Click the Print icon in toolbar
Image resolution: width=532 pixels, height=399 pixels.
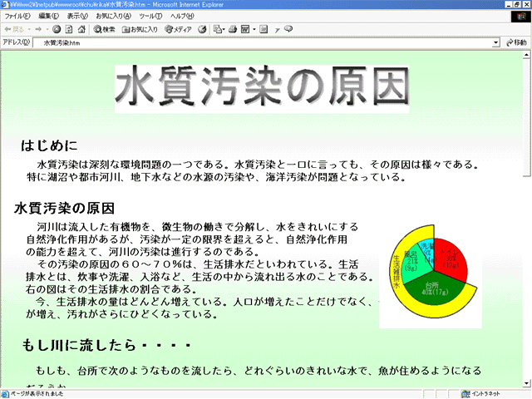tap(234, 29)
